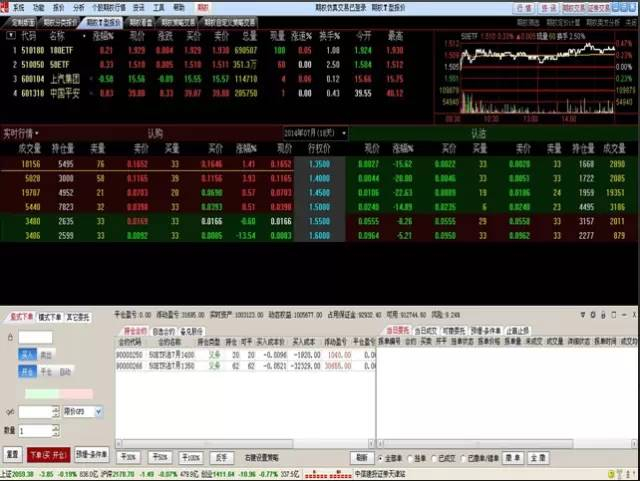This screenshot has height=481, width=640.
Task: Click the 1.5500 strike price cell
Action: (319, 221)
